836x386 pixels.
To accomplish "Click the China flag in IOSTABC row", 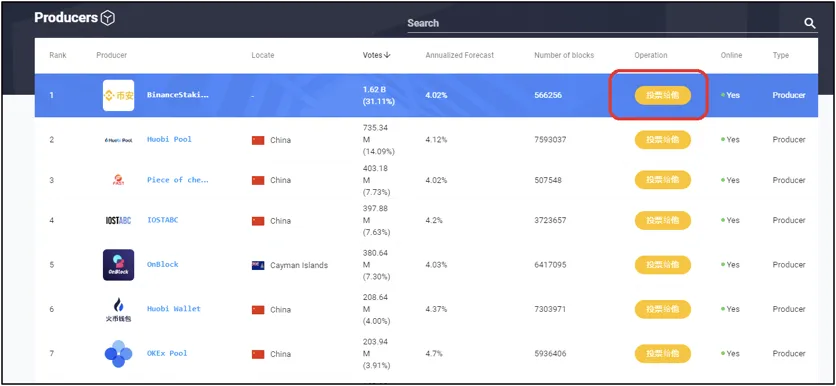I will 258,221.
